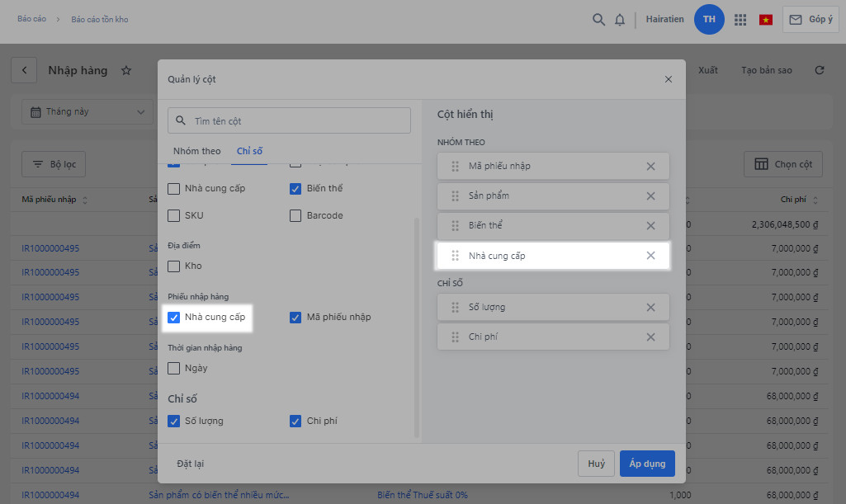Screen dimensions: 846x504
Task: Open the apps grid menu
Action: (740, 20)
